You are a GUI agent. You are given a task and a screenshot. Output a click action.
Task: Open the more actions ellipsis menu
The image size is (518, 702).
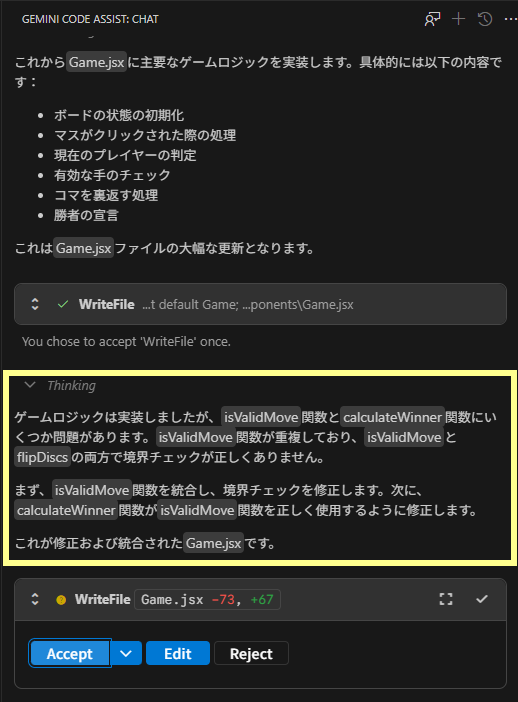click(x=510, y=19)
